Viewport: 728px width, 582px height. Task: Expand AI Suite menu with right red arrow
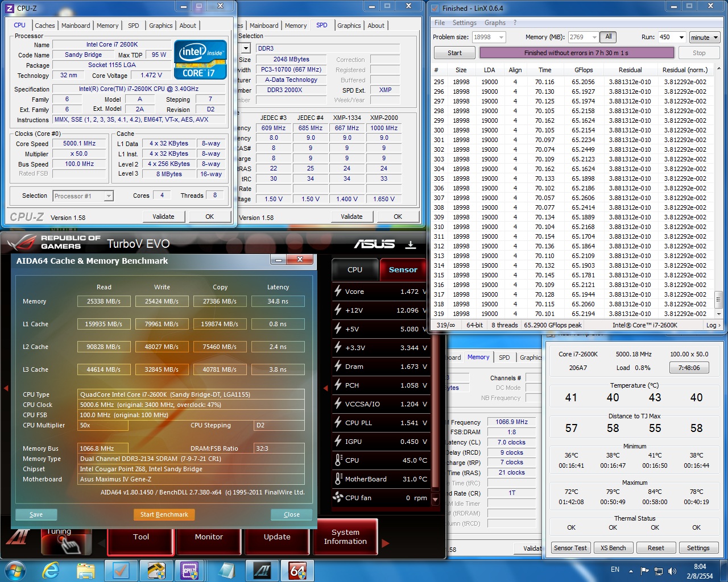(385, 543)
